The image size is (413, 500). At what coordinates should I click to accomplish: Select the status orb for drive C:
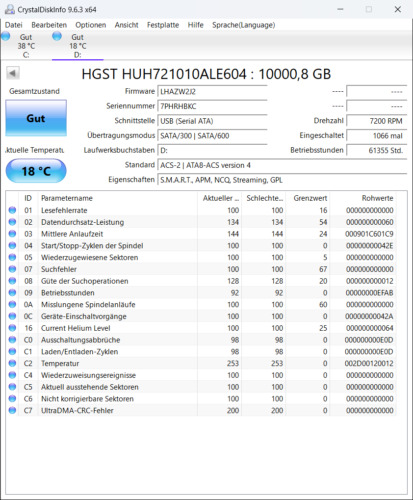pos(5,36)
